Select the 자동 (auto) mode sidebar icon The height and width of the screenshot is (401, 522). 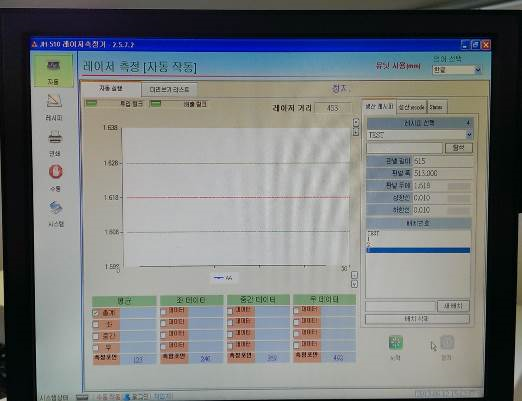click(53, 71)
